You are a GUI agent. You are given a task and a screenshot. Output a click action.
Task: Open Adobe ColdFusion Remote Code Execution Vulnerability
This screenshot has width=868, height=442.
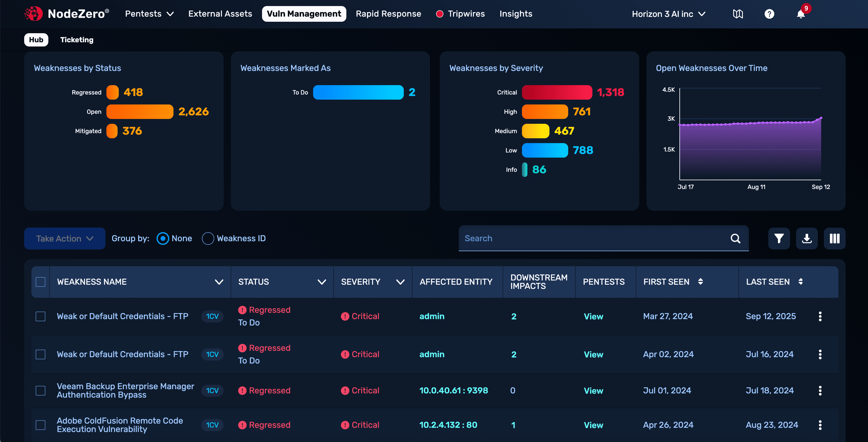coord(120,425)
